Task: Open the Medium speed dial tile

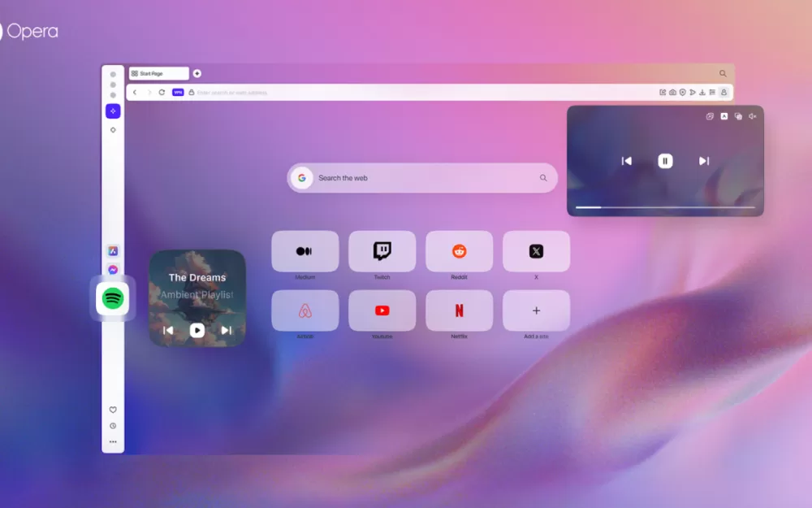Action: pos(305,251)
